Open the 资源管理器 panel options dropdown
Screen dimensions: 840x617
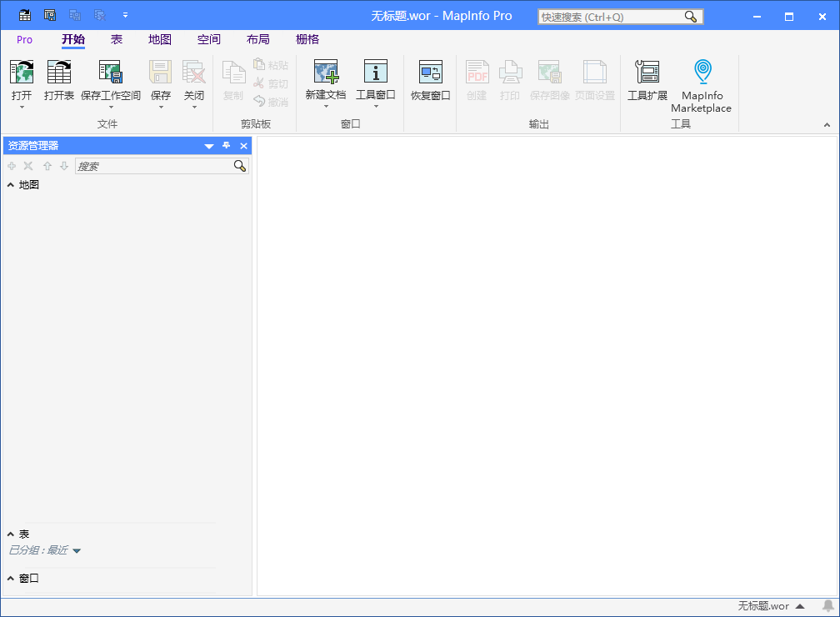209,146
